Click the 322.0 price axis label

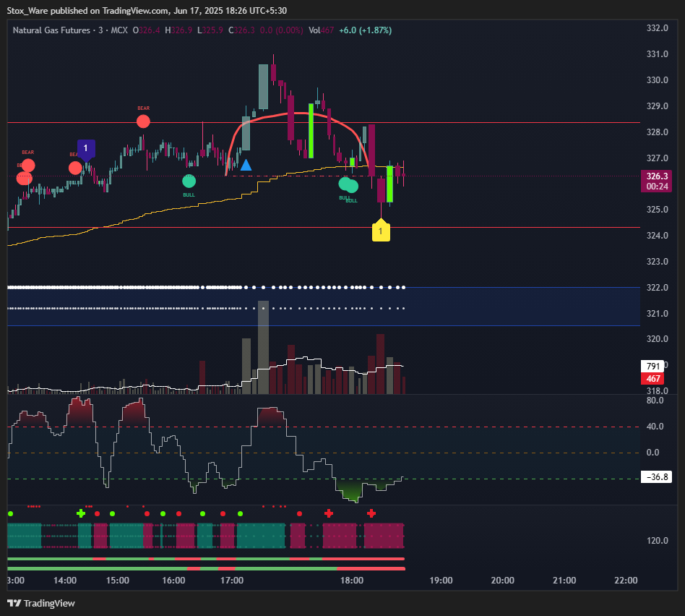click(657, 288)
